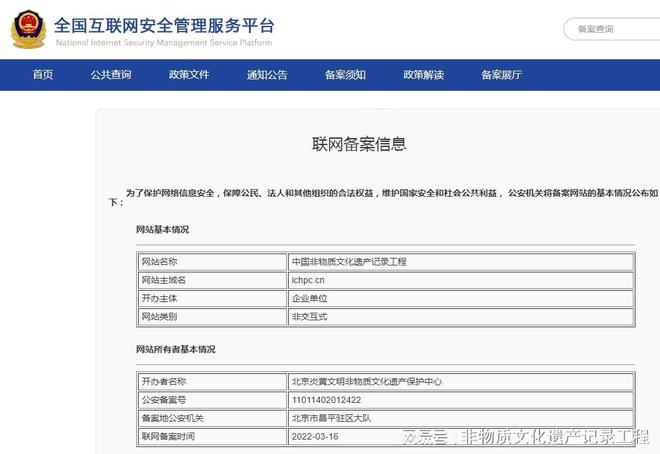660x454 pixels.
Task: Open 政策解读 navigation item
Action: tap(423, 75)
